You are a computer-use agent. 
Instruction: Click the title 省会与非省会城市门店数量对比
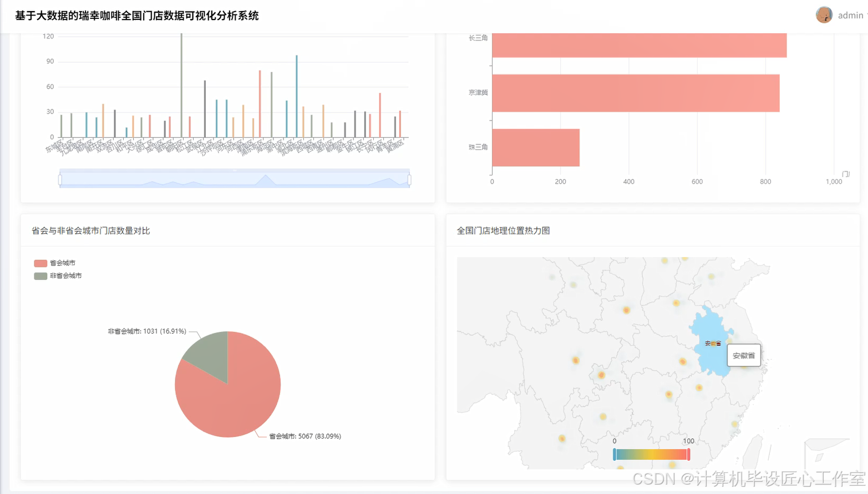(x=91, y=231)
